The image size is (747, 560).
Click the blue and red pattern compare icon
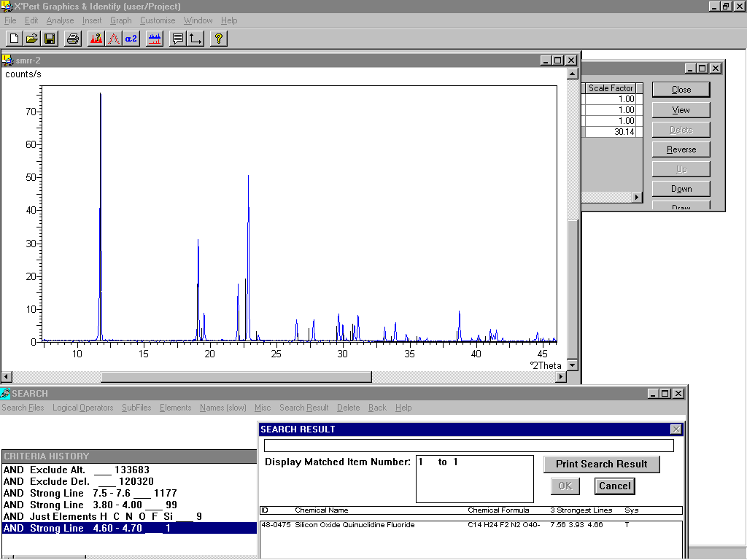(155, 39)
